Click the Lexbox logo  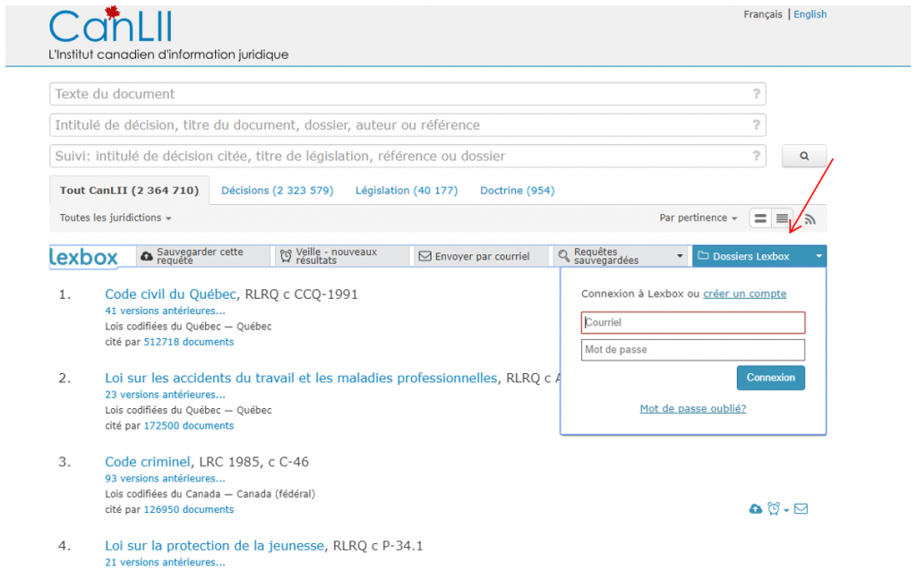[83, 257]
